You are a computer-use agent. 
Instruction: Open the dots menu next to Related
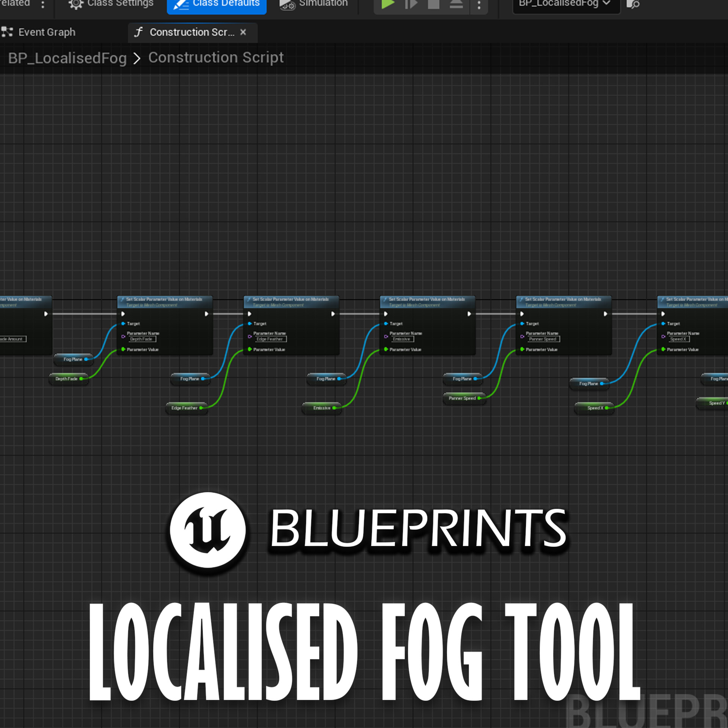pyautogui.click(x=43, y=4)
